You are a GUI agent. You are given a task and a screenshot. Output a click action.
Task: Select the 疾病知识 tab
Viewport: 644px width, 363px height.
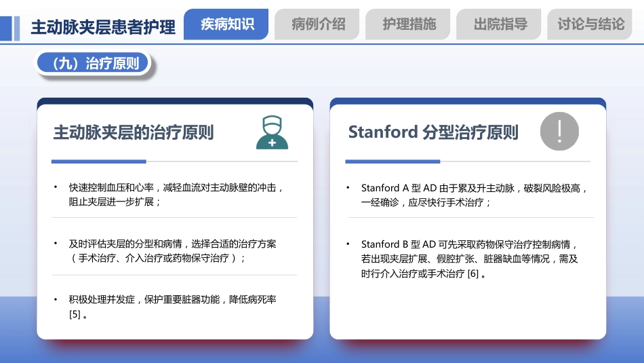pos(226,24)
